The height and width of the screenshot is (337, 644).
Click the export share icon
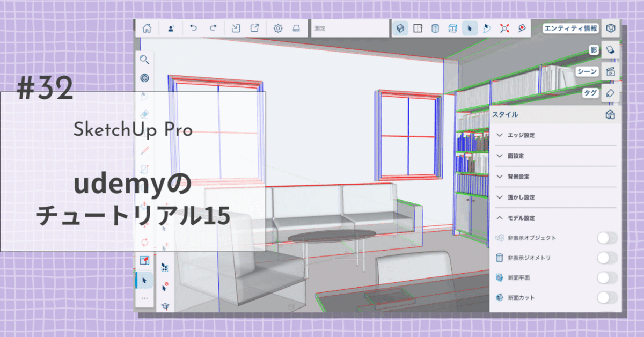coord(255,28)
